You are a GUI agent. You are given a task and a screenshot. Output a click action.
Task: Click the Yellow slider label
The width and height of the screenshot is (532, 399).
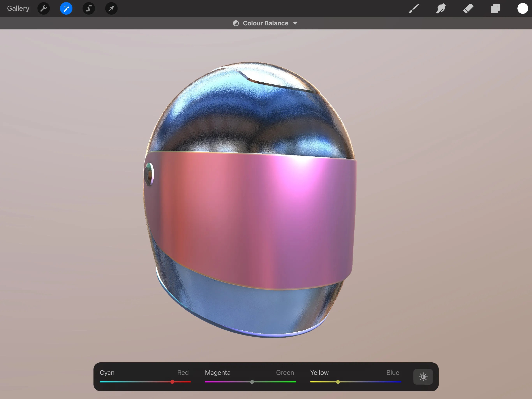319,372
